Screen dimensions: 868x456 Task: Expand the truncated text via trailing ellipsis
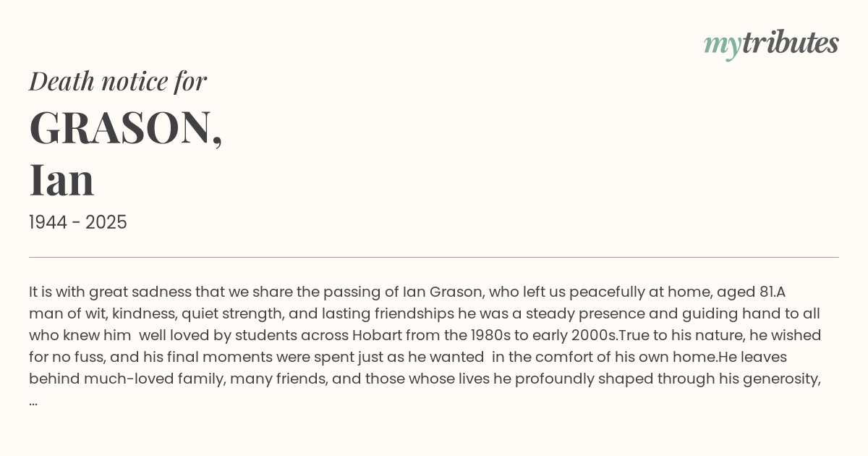coord(33,401)
